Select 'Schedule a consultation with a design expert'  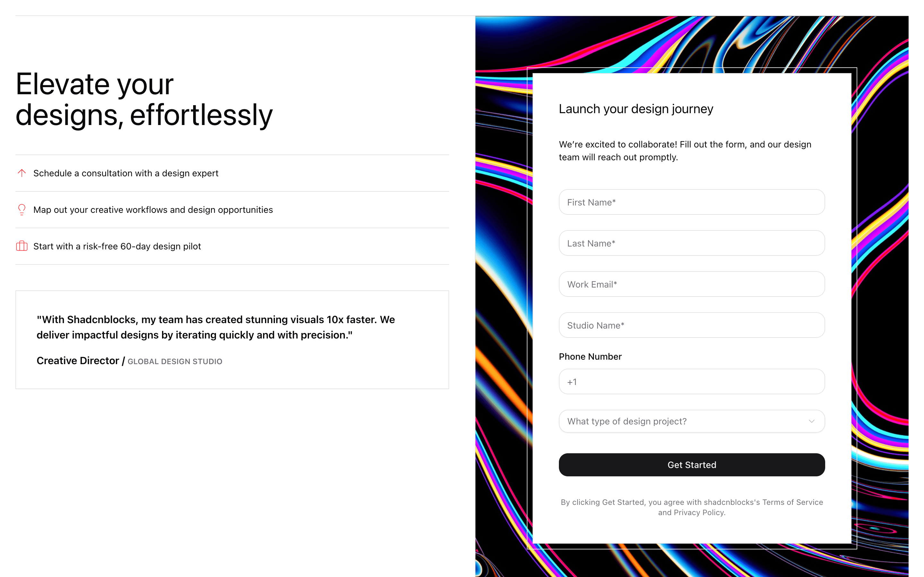point(126,173)
